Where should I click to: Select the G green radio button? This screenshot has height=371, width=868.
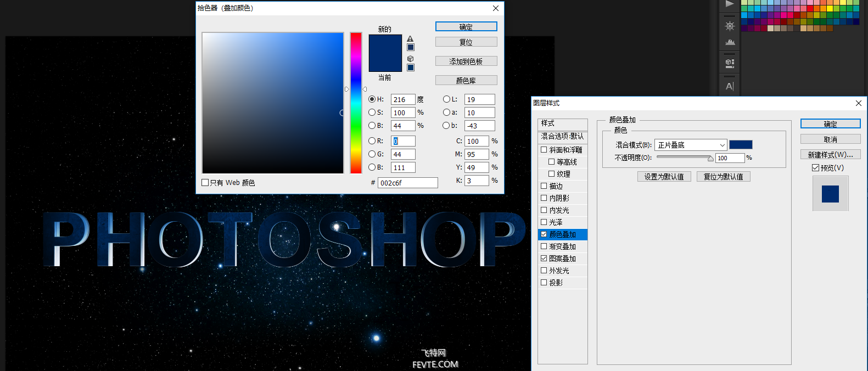[372, 154]
